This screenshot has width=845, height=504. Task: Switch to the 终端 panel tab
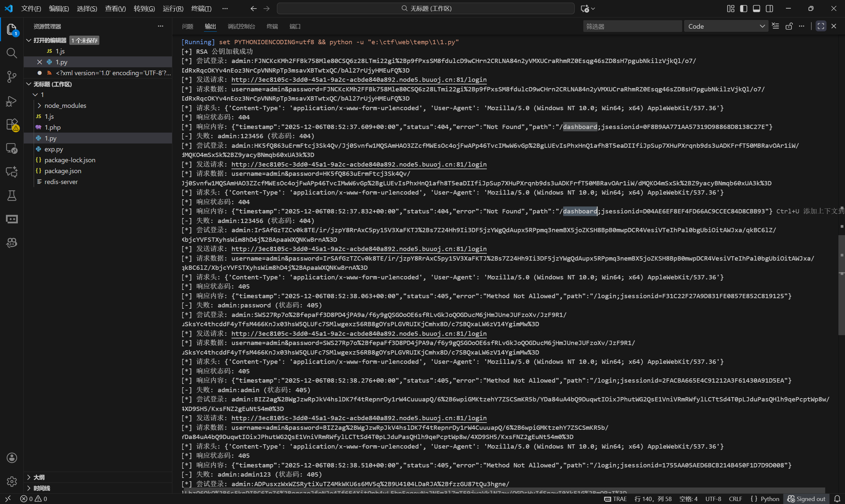[272, 26]
